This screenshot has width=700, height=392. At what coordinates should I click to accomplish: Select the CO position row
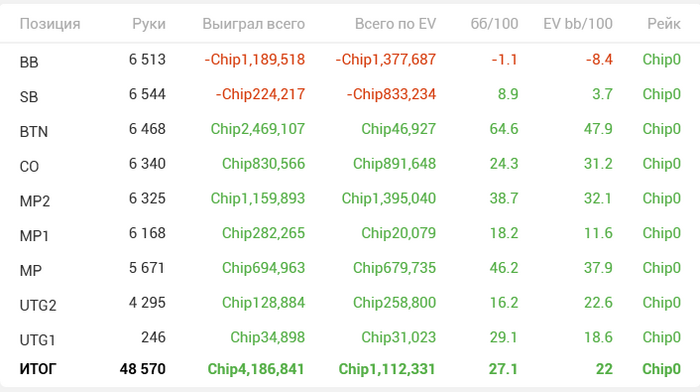[x=350, y=164]
